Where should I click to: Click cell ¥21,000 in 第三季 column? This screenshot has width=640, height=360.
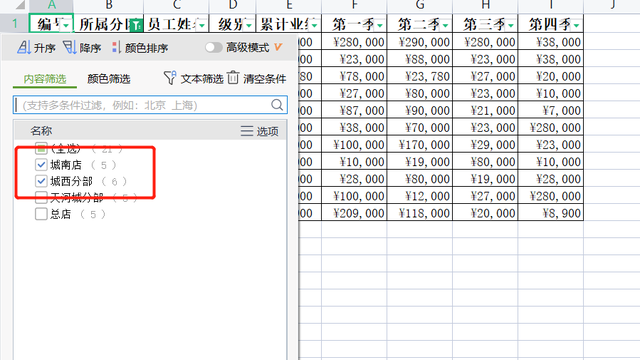(x=485, y=111)
